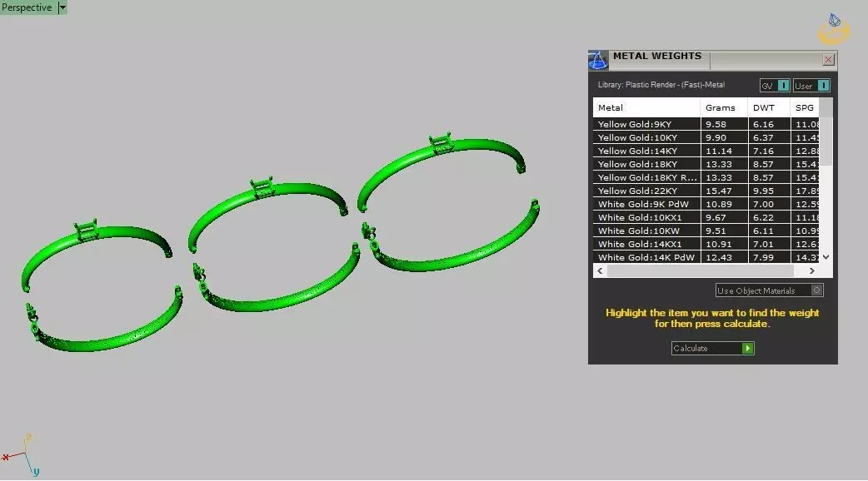This screenshot has width=868, height=481.
Task: Click the 10.89 grams value
Action: pos(719,204)
